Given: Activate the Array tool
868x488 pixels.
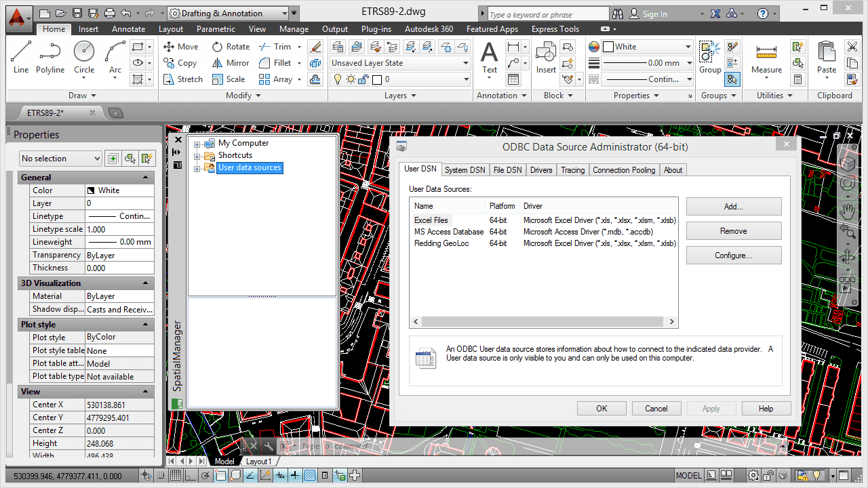Looking at the screenshot, I should (x=275, y=79).
